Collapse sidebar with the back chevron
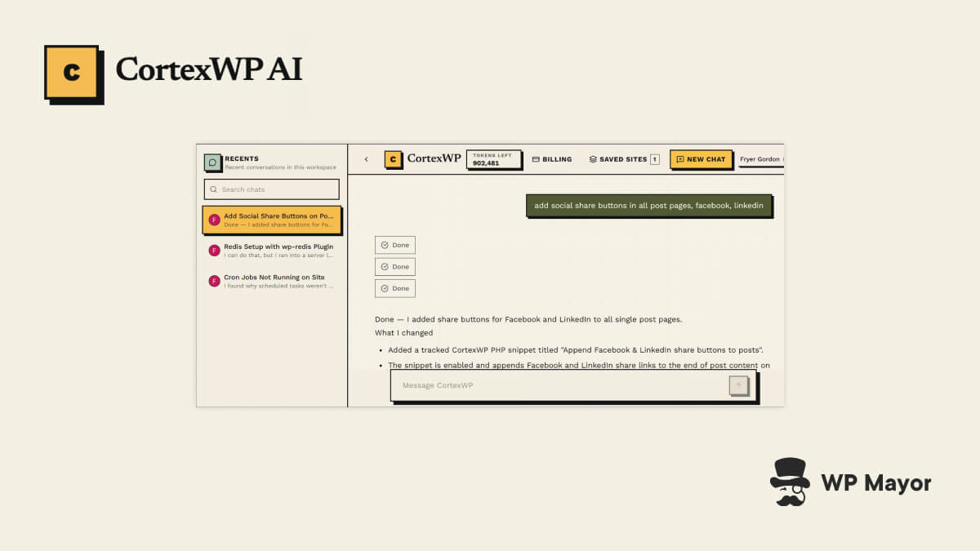This screenshot has width=980, height=551. click(366, 159)
